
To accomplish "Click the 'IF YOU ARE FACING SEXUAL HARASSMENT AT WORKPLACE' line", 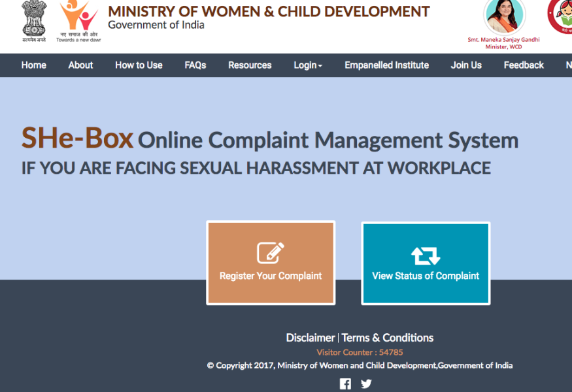I will [256, 168].
